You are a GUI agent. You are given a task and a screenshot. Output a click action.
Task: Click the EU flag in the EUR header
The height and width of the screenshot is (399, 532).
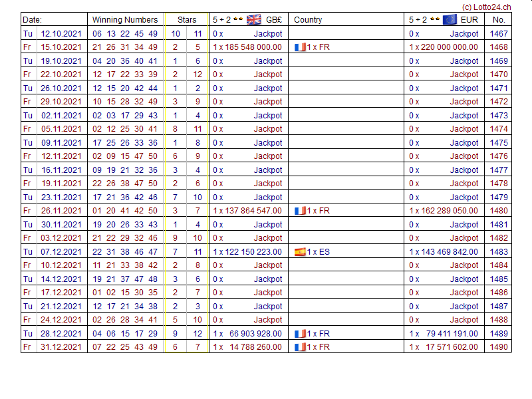450,19
